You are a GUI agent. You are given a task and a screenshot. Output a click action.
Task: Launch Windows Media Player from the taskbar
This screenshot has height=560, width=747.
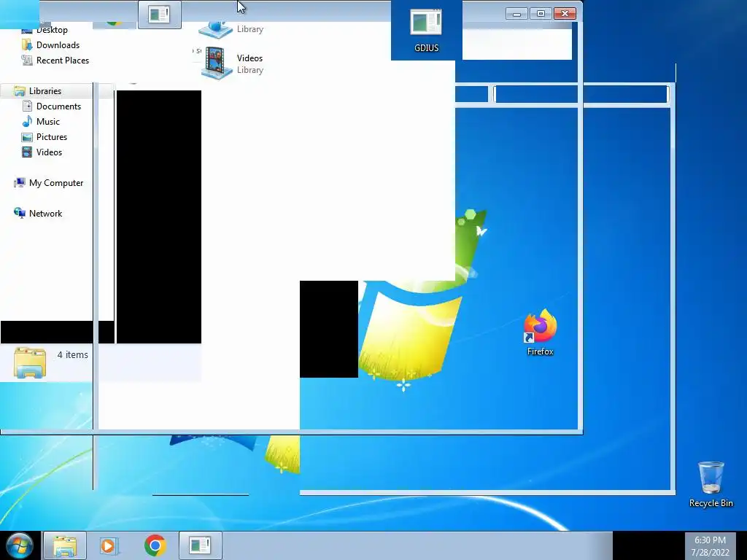109,545
